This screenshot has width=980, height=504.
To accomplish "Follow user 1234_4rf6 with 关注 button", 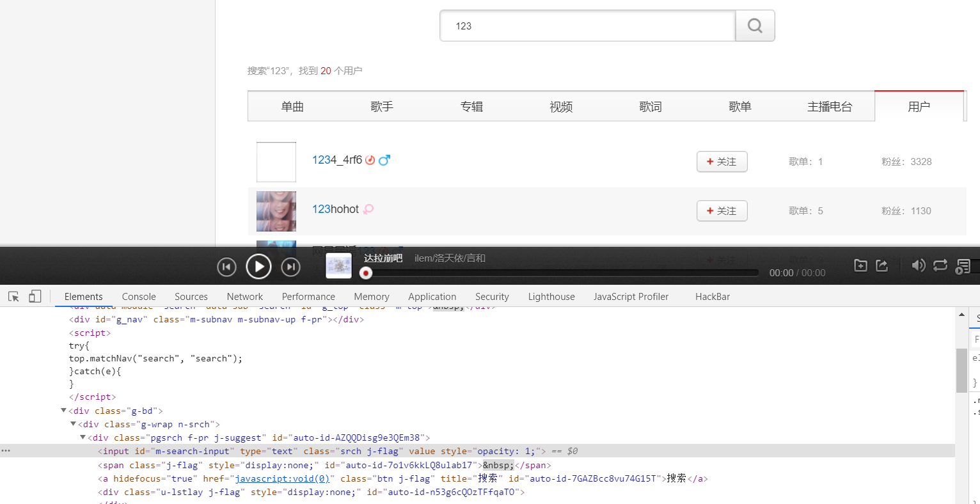I will click(x=722, y=162).
